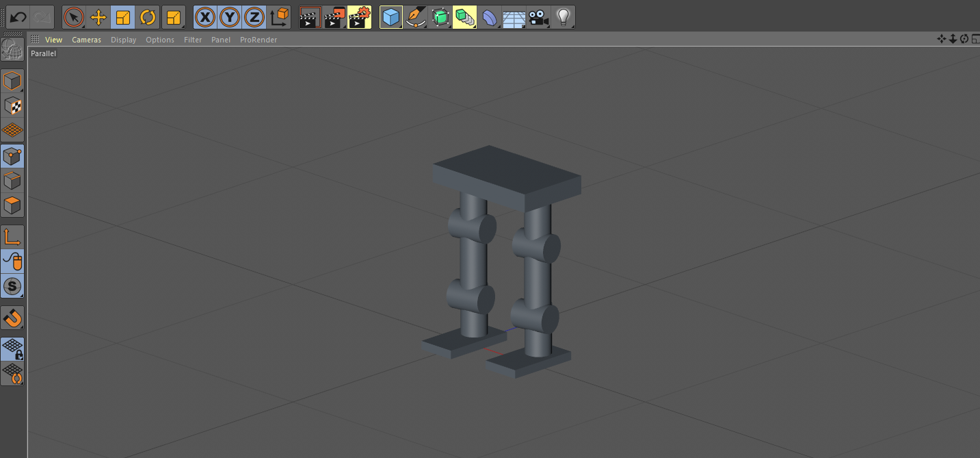Screen dimensions: 980x458
Task: Add a Cube primitive object
Action: (390, 16)
